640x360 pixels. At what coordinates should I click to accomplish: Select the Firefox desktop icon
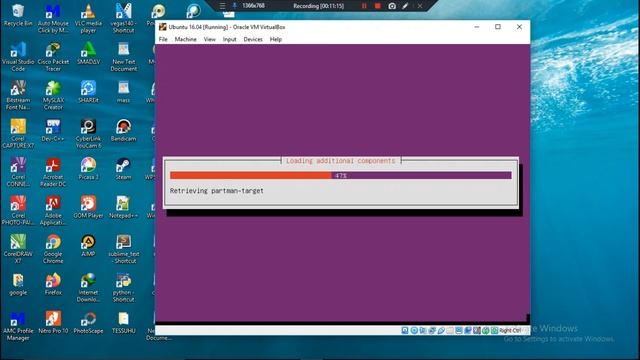(x=53, y=284)
